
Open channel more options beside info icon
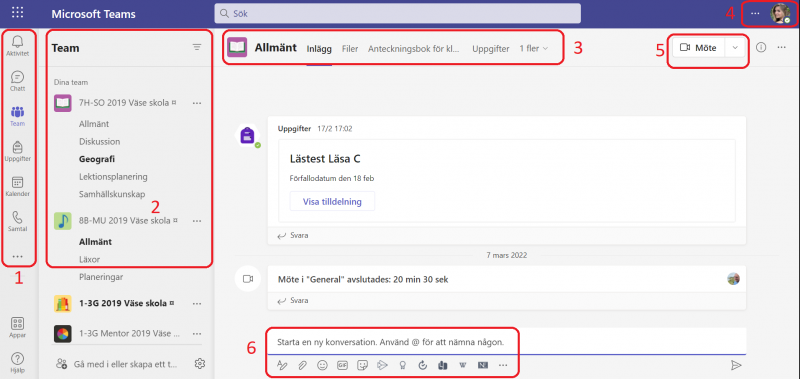(782, 47)
